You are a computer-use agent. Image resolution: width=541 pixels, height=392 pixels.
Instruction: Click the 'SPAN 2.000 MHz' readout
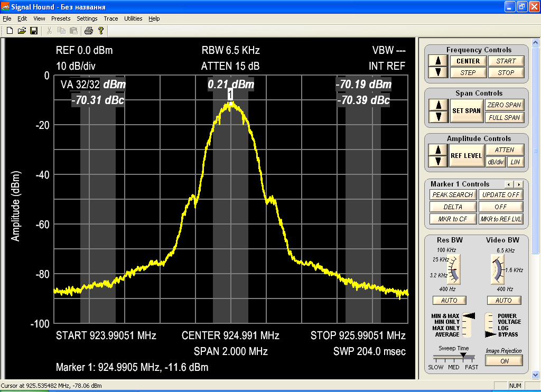(230, 351)
